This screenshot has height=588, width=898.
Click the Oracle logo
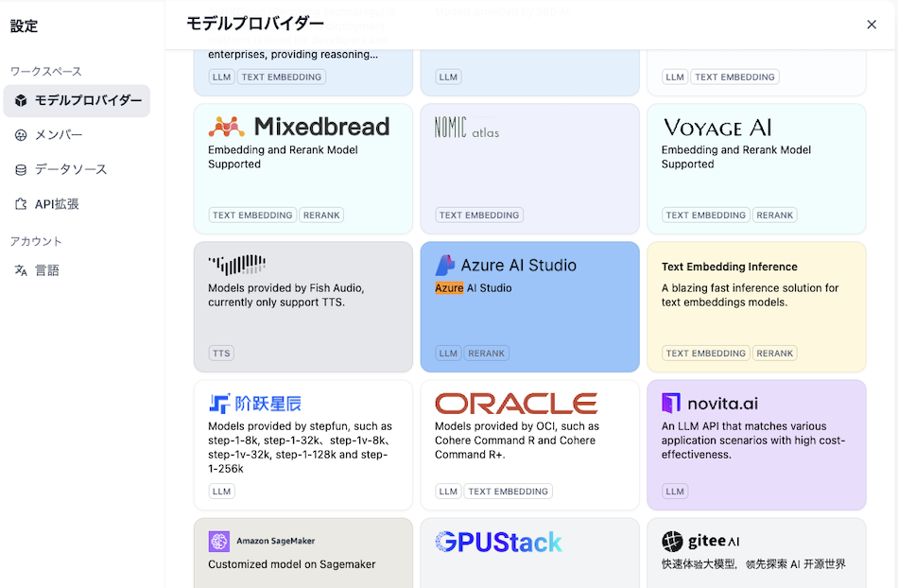pyautogui.click(x=515, y=403)
